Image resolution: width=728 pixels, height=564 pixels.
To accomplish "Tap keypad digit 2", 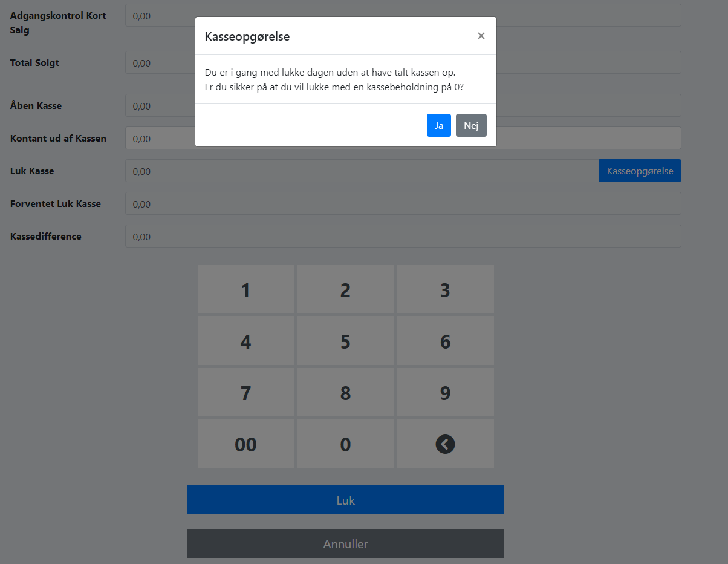I will coord(346,290).
